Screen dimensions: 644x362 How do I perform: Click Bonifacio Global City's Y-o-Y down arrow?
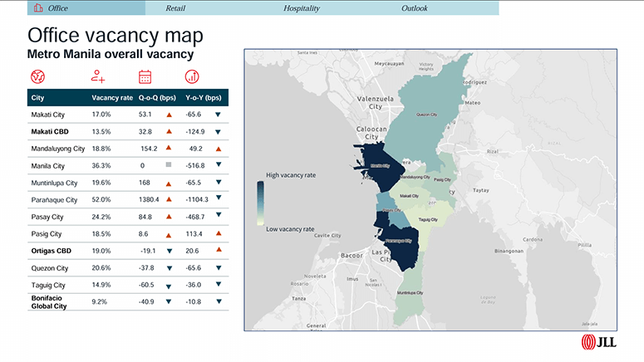219,302
